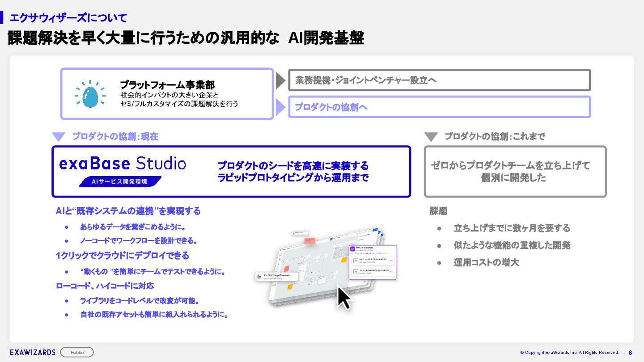Click the プロダクトの協創:これまで label

(x=495, y=137)
